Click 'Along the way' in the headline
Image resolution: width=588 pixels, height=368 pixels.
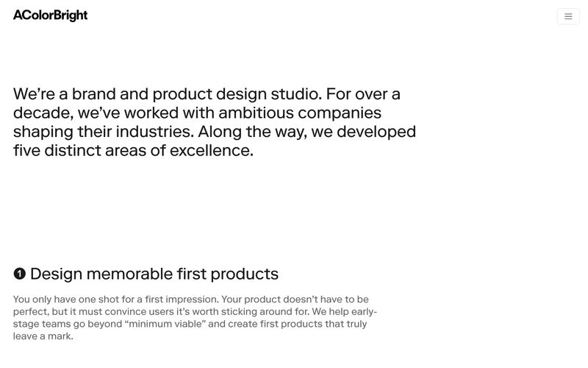click(252, 132)
